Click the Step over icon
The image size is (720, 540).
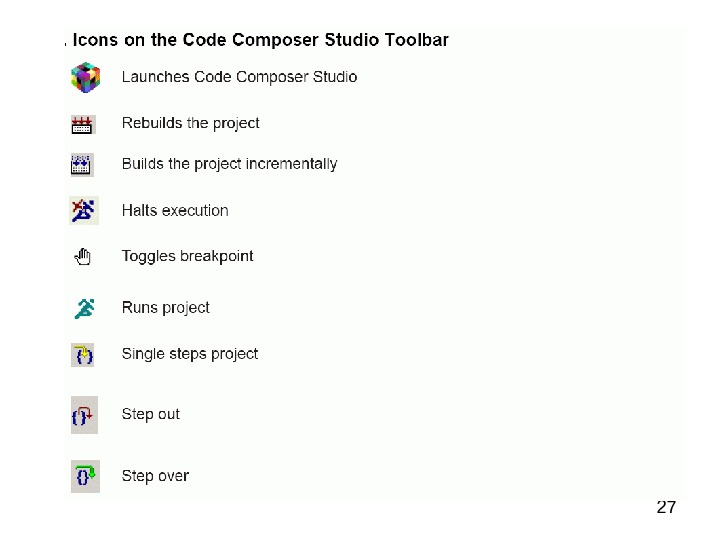tap(85, 476)
